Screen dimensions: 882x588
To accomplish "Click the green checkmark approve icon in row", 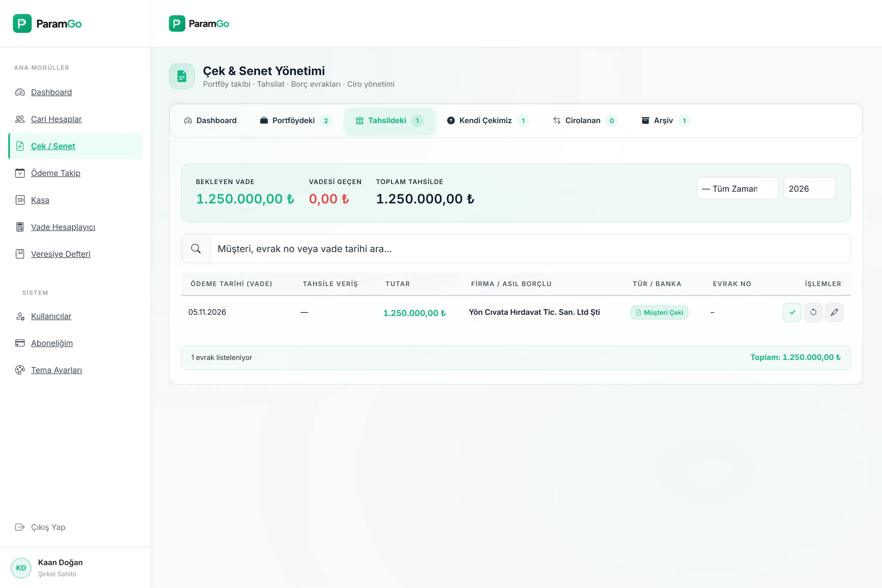I will [792, 312].
